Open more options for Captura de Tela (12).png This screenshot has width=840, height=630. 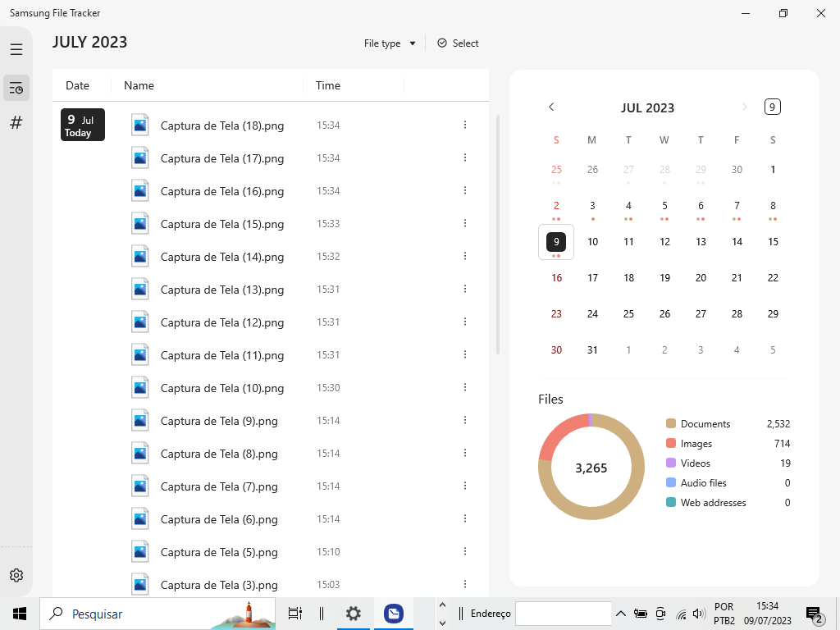tap(465, 322)
